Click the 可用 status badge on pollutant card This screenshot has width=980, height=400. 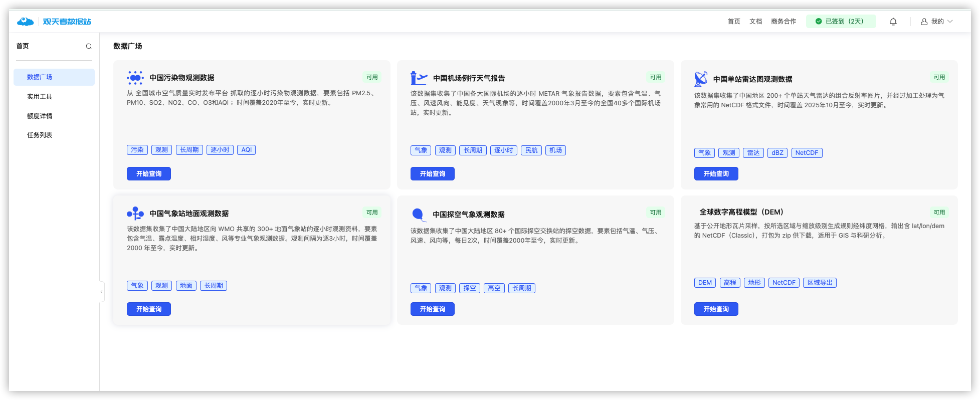pos(372,77)
